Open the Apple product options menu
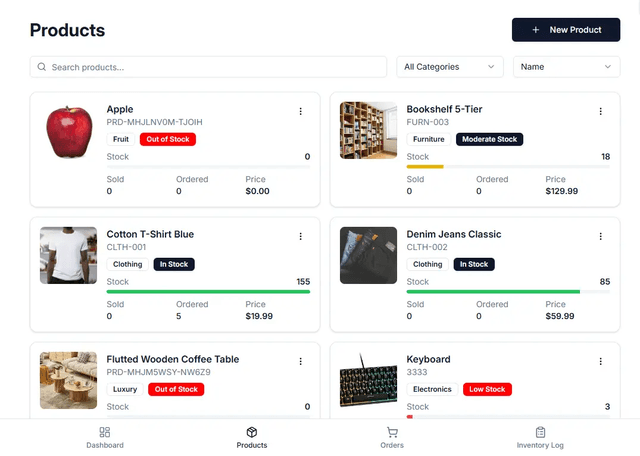Viewport: 640px width, 456px height. pos(301,111)
